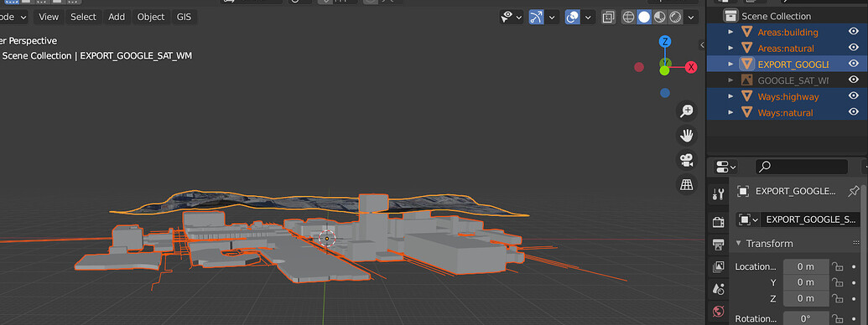868x325 pixels.
Task: Collapse the Transform panel
Action: point(739,243)
